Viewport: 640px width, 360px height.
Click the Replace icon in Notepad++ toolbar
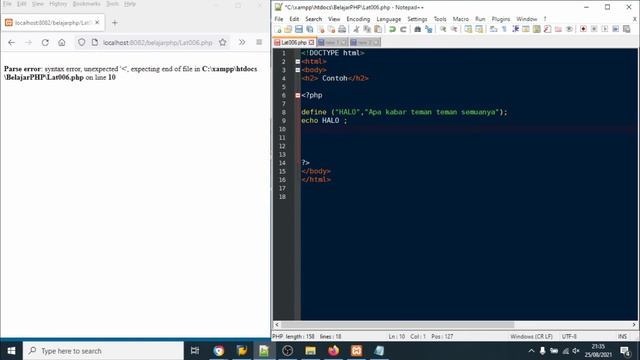coord(428,29)
